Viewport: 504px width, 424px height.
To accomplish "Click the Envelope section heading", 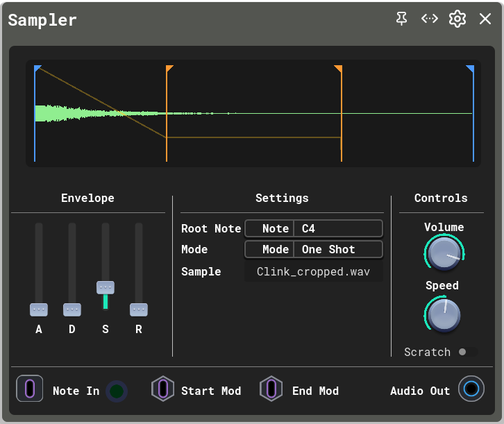I will 87,198.
